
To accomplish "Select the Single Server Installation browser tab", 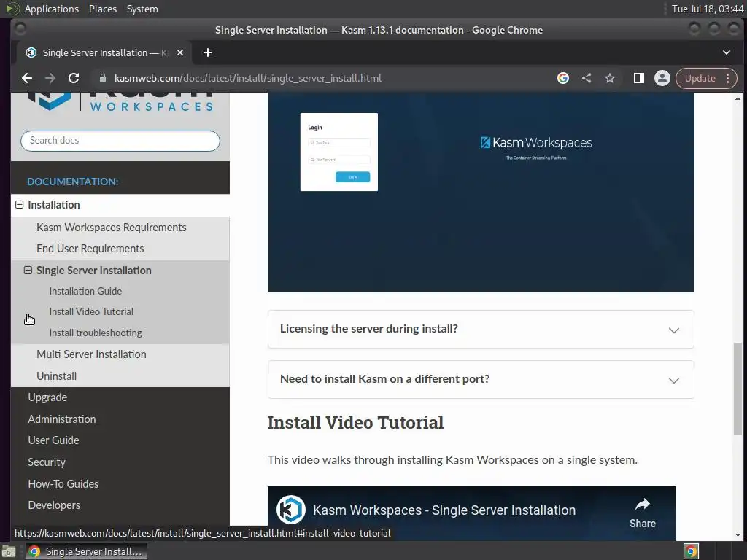I will (x=104, y=52).
